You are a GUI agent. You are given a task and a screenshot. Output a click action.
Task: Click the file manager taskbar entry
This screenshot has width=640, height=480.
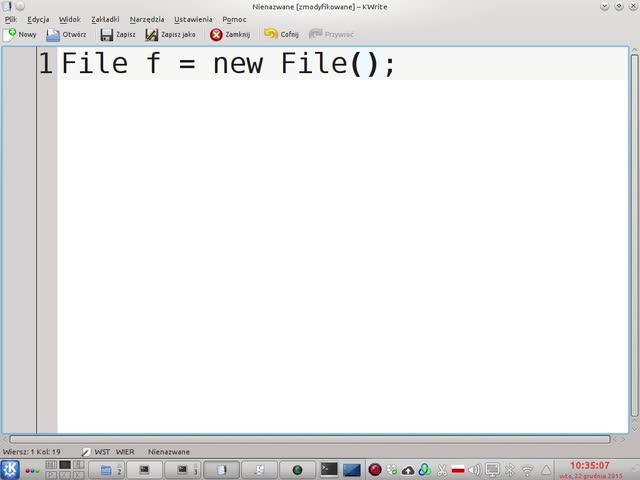click(x=107, y=470)
